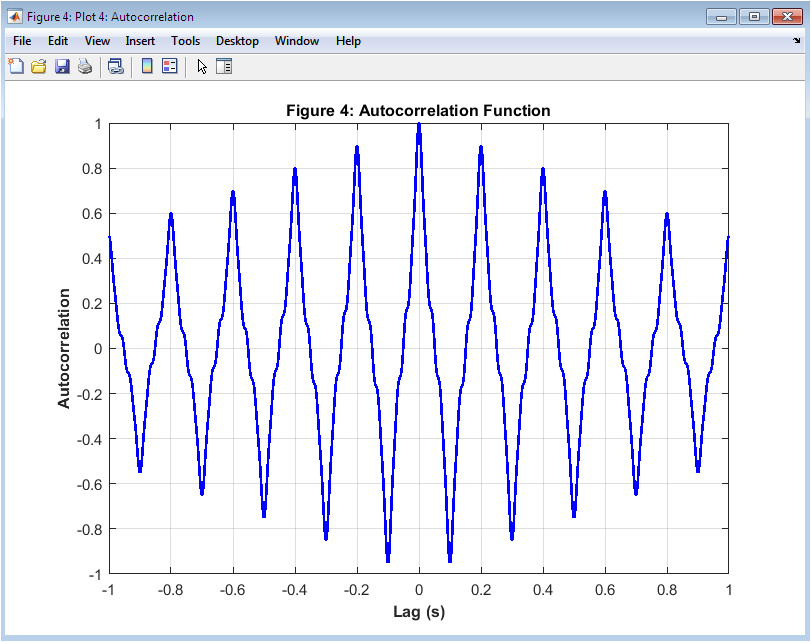Open the Edit menu
This screenshot has width=811, height=642.
pos(58,41)
